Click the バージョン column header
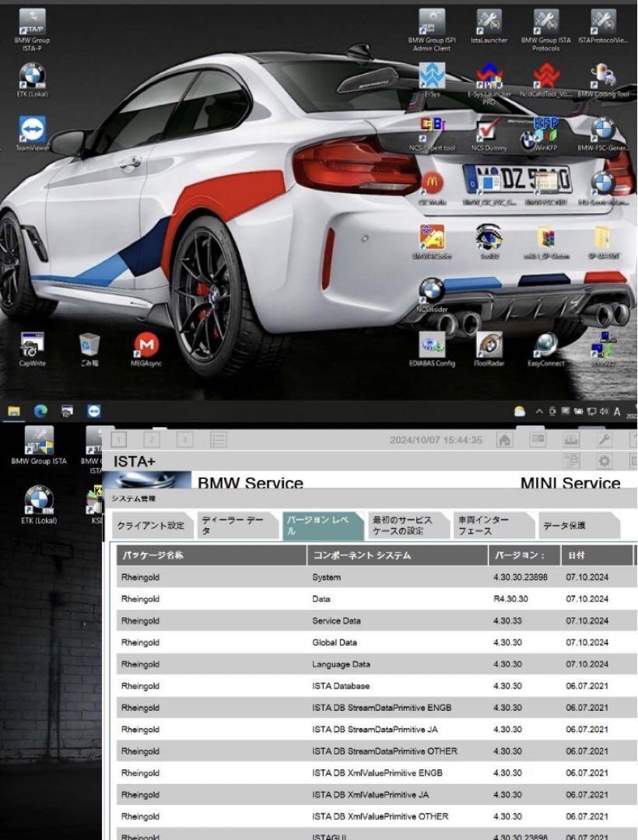 (x=524, y=555)
